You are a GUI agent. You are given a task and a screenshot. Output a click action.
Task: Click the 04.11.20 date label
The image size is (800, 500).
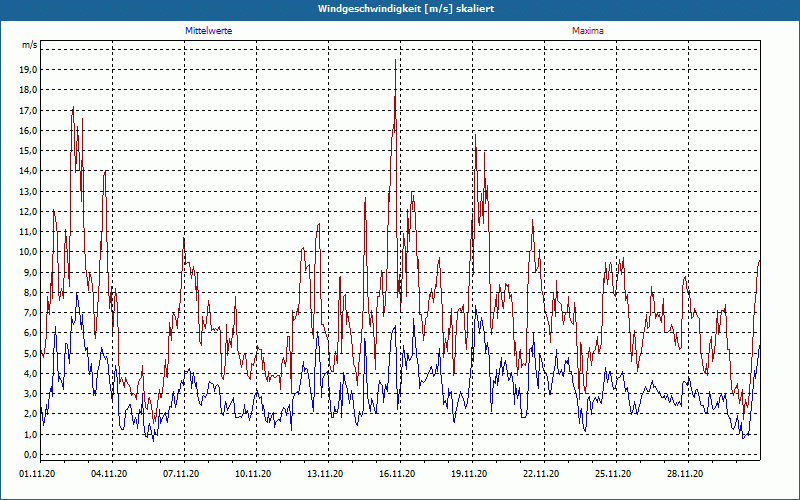click(109, 474)
